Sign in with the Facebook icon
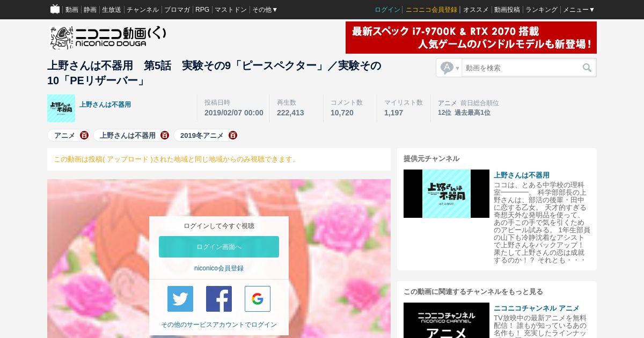Image resolution: width=644 pixels, height=338 pixels. click(x=219, y=299)
